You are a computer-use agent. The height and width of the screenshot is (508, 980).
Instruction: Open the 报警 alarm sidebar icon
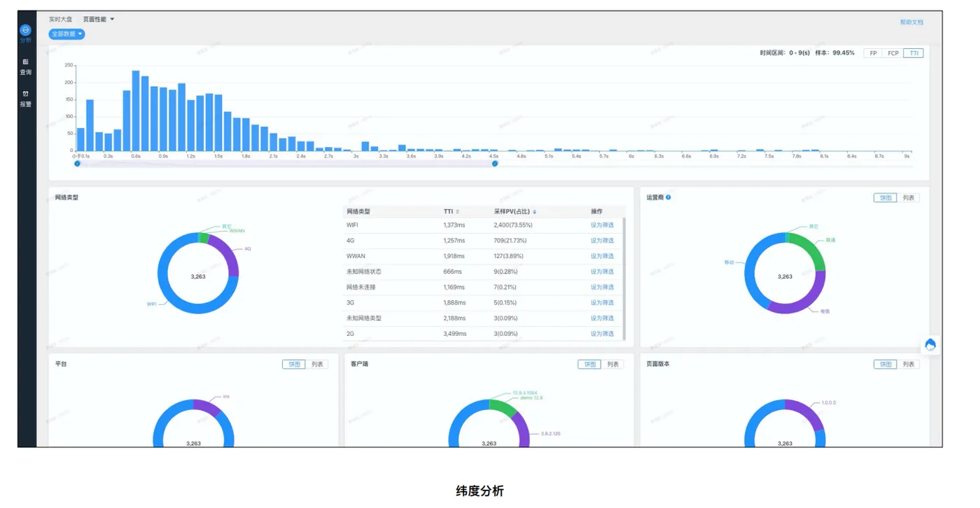(x=25, y=99)
